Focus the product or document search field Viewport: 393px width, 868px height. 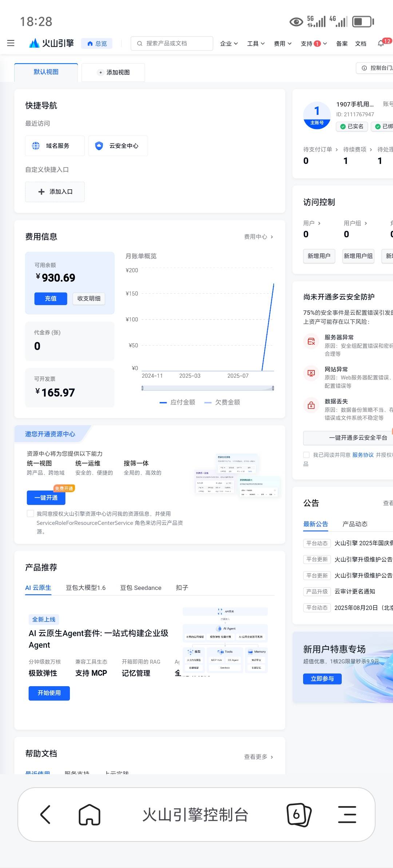click(172, 43)
